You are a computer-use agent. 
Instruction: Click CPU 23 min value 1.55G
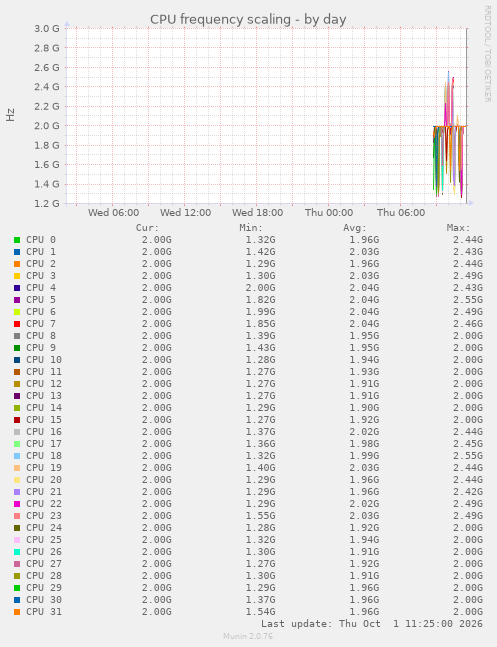260,516
